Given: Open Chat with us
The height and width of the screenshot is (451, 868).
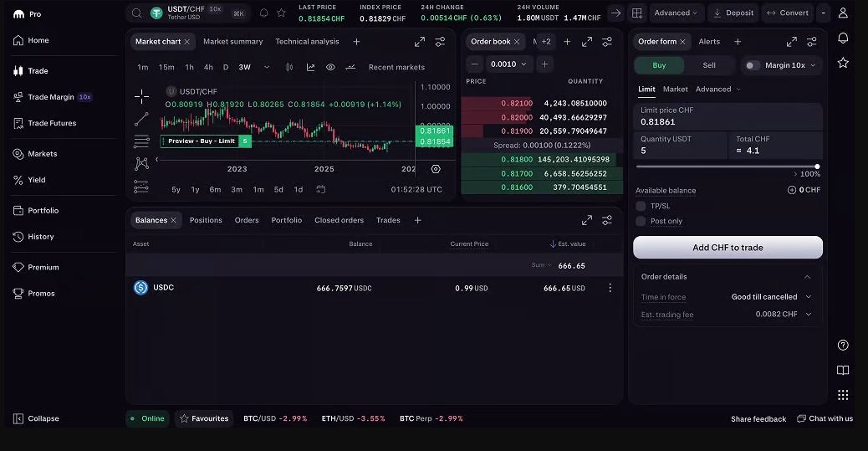Looking at the screenshot, I should point(825,418).
